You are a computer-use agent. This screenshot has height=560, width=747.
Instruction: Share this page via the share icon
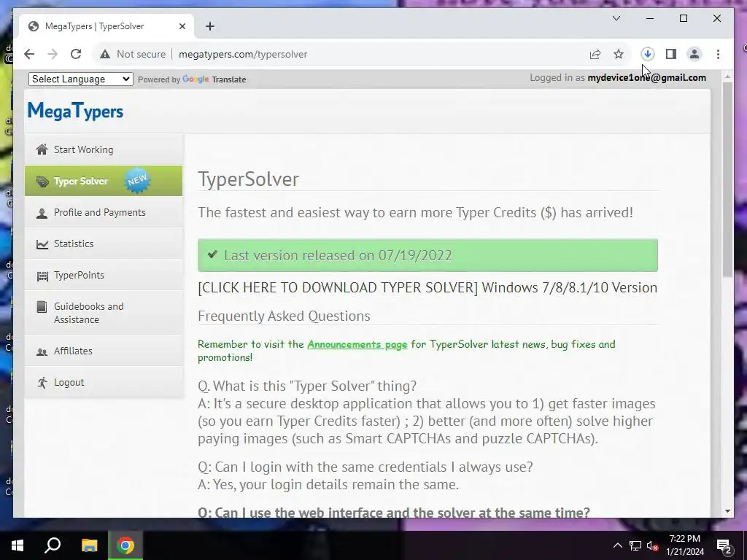click(x=595, y=54)
